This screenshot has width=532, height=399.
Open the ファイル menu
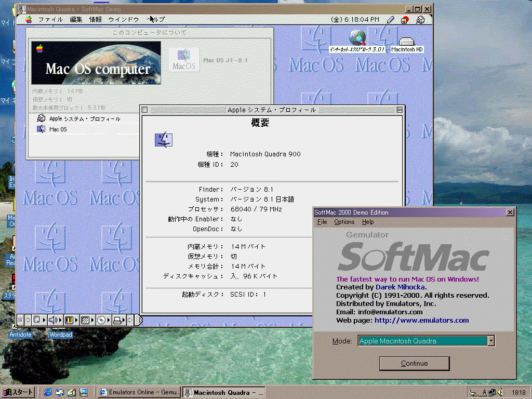[50, 20]
